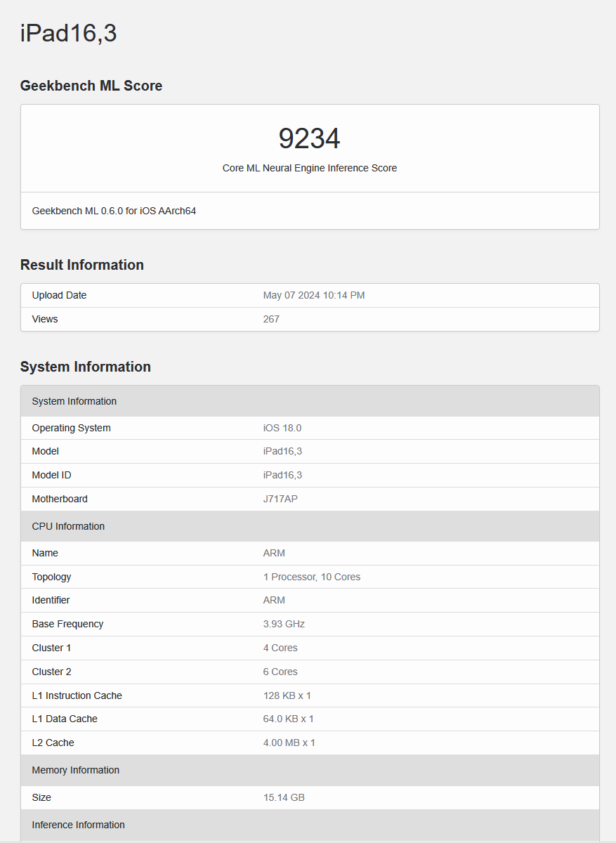This screenshot has height=843, width=616.
Task: Click the Core ML Neural Engine Inference Score label
Action: click(309, 168)
